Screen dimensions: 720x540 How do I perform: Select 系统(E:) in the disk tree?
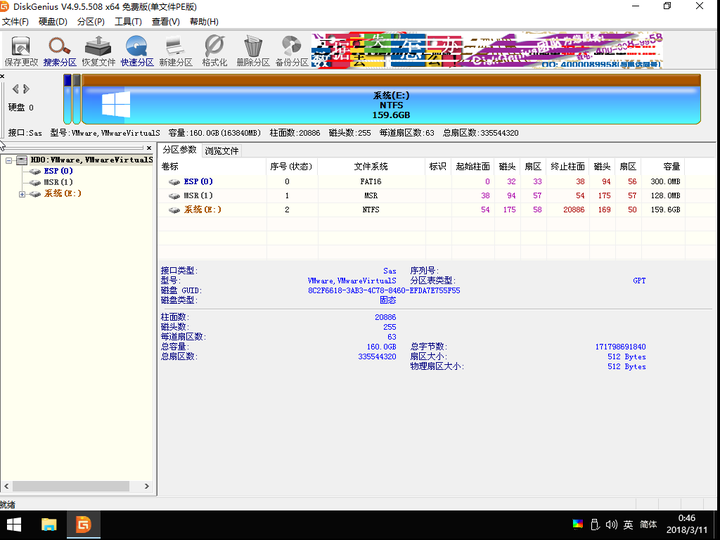tap(62, 194)
